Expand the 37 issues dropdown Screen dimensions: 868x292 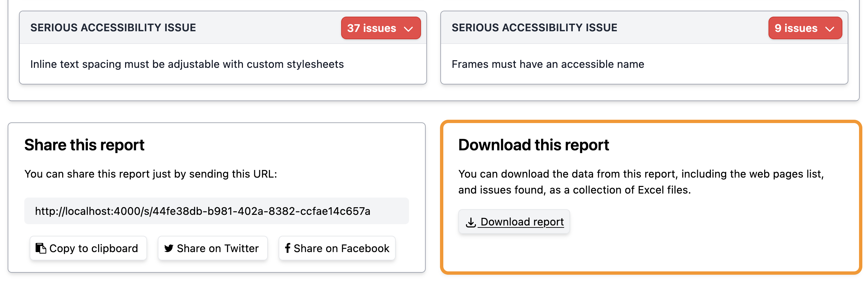381,28
